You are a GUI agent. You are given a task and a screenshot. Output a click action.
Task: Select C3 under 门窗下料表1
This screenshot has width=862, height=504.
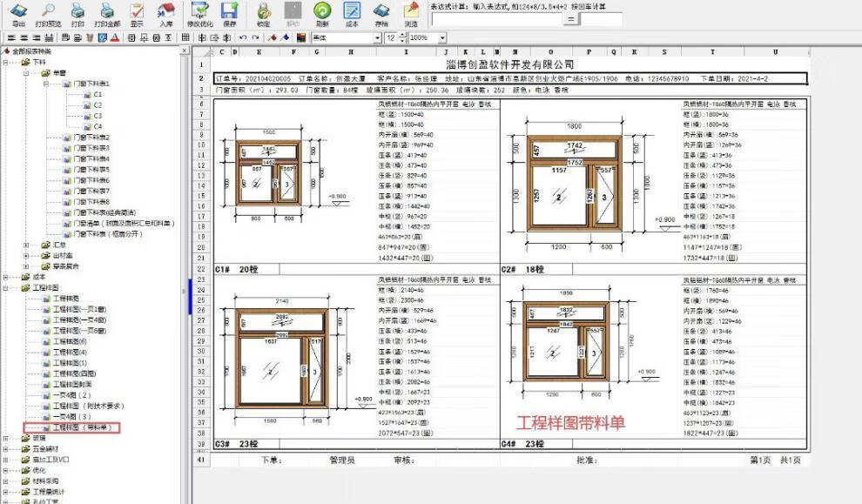pyautogui.click(x=98, y=116)
